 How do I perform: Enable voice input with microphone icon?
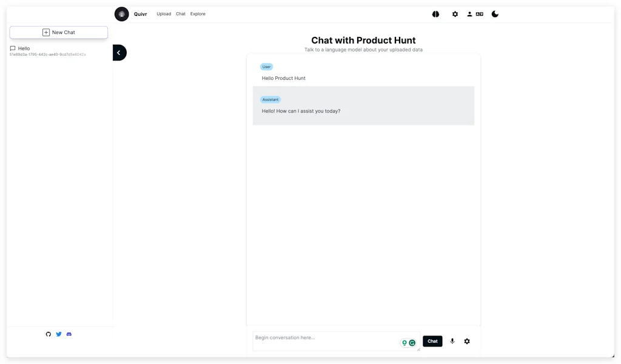(x=452, y=342)
